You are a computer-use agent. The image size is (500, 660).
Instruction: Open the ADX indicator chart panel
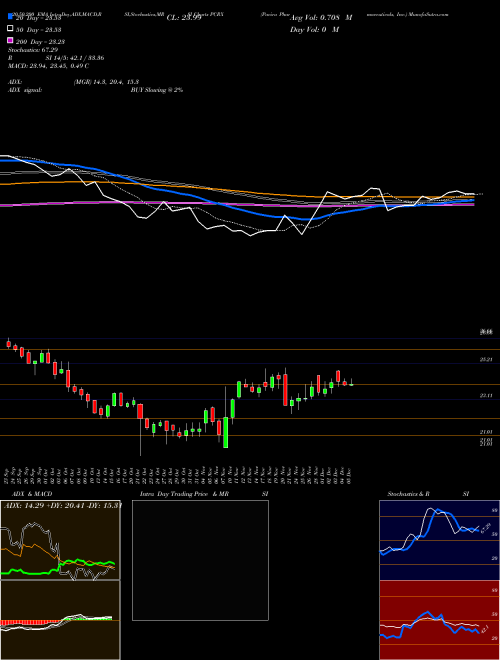click(60, 540)
